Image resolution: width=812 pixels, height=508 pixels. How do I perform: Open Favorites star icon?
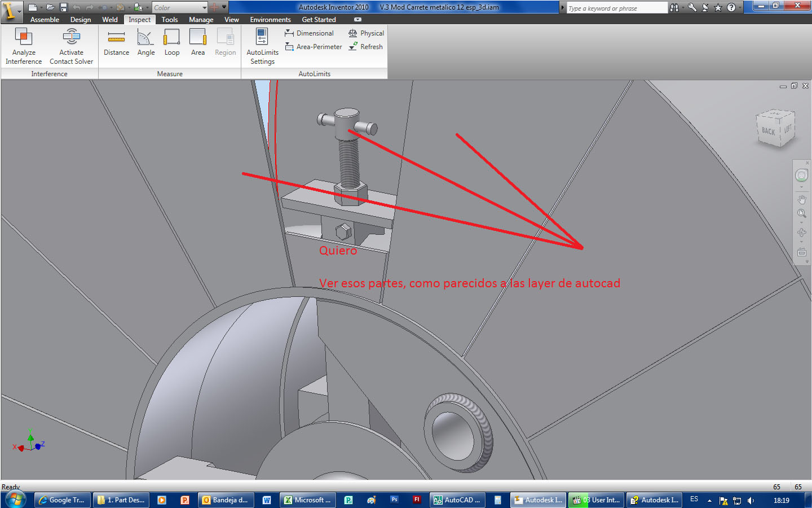point(718,7)
